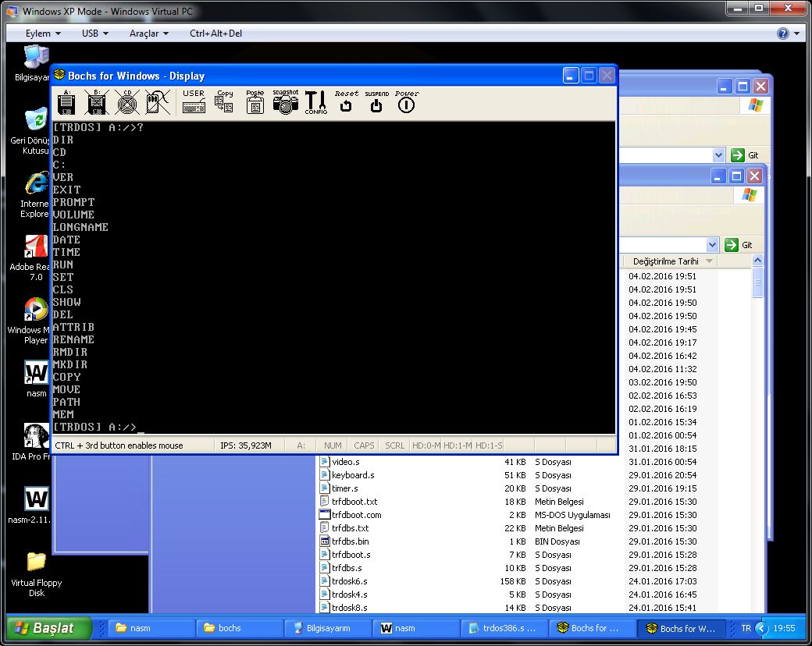The height and width of the screenshot is (646, 812).
Task: Click the HD:0-M indicator in status bar
Action: pos(426,445)
